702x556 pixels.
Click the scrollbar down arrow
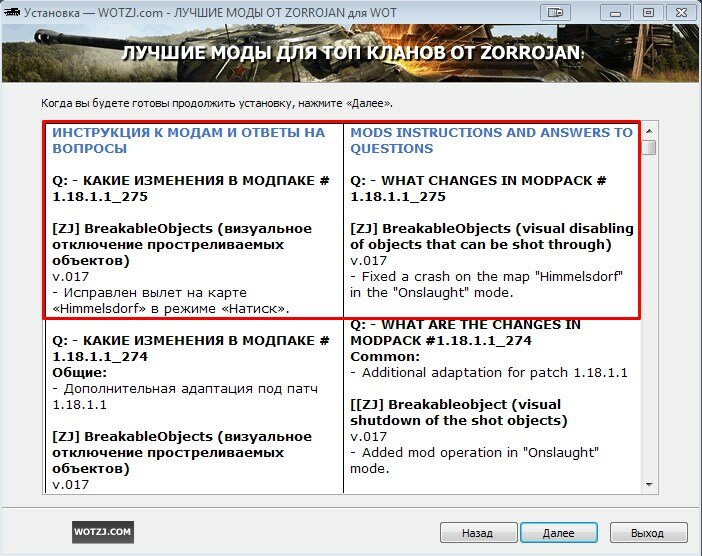click(649, 484)
